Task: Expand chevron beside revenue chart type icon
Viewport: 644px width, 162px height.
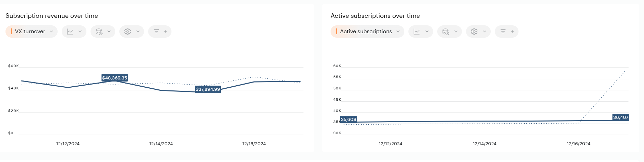Action: pyautogui.click(x=80, y=32)
